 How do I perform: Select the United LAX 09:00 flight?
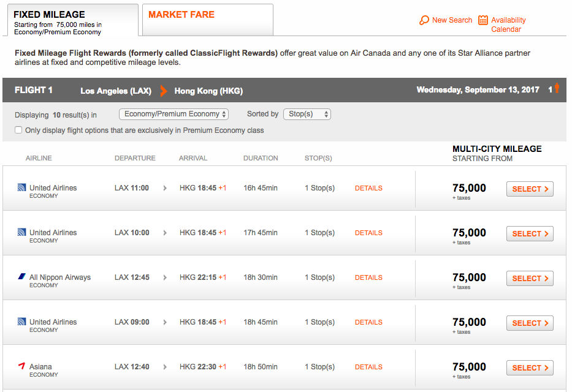click(530, 323)
